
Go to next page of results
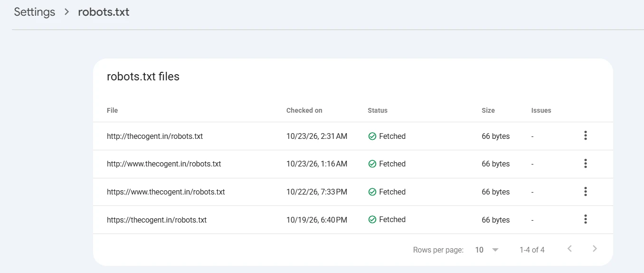[x=595, y=249]
